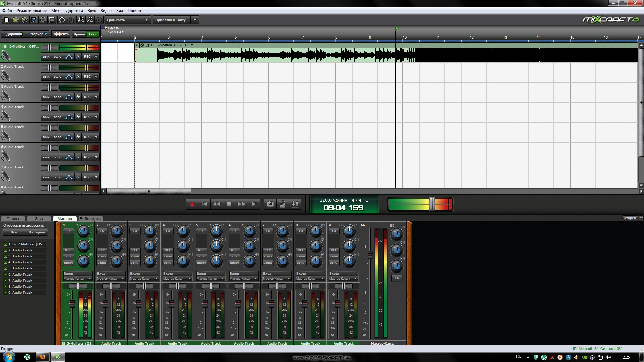
Task: Switch to the Библиотека tab
Action: [x=91, y=219]
